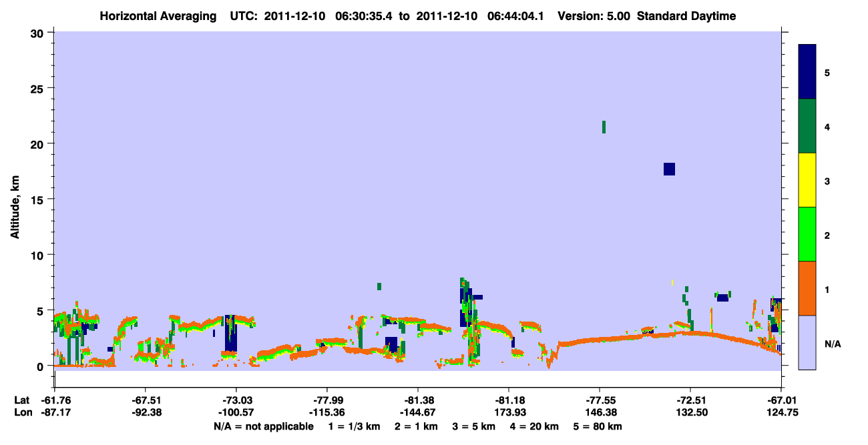Viewport: 868px width, 445px height.
Task: Click legend text '5 = 80 km'
Action: click(598, 426)
